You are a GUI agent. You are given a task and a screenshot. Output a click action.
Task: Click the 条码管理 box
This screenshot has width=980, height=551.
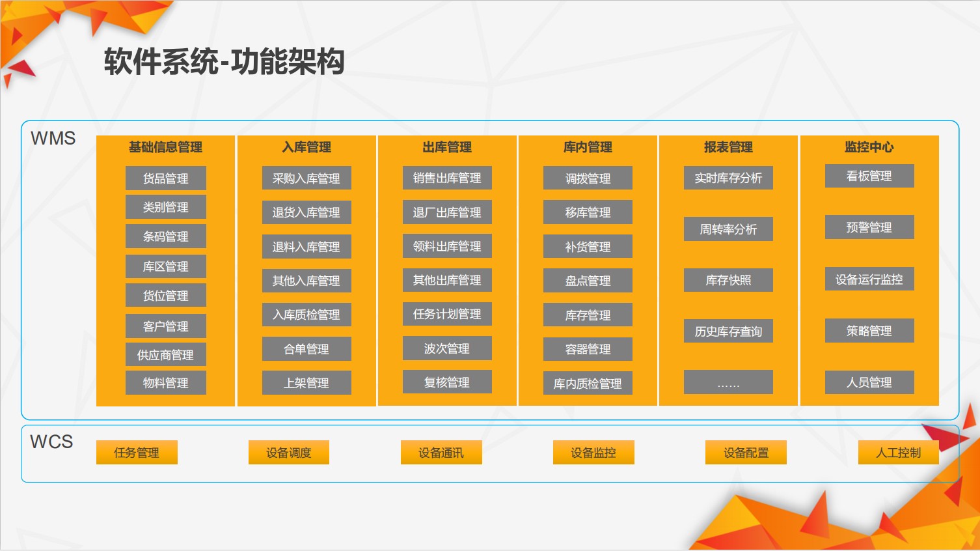(166, 236)
